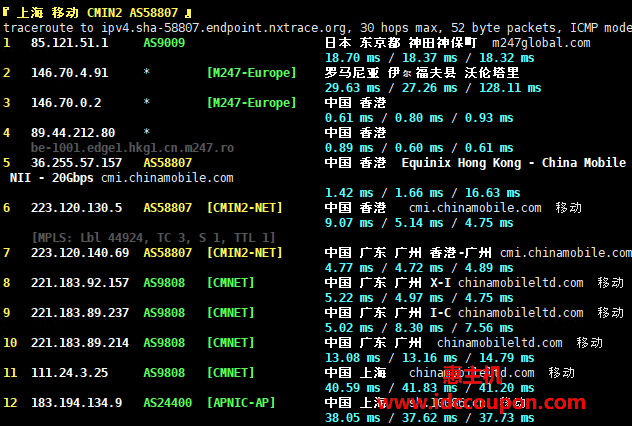Screen dimensions: 632x426
Task: Click the IP address 221.183.89.237
Action: click(80, 313)
